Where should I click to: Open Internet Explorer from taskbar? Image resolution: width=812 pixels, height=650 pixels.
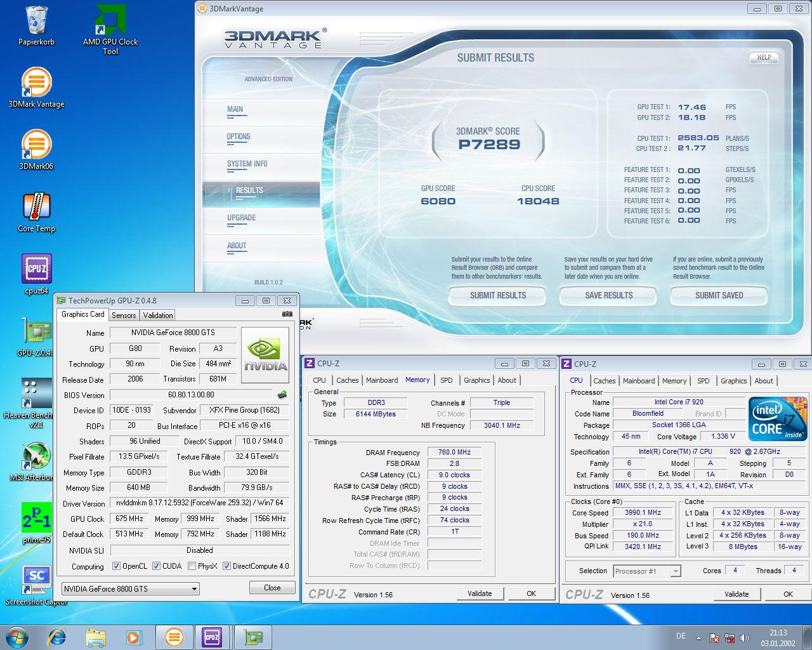[x=58, y=637]
